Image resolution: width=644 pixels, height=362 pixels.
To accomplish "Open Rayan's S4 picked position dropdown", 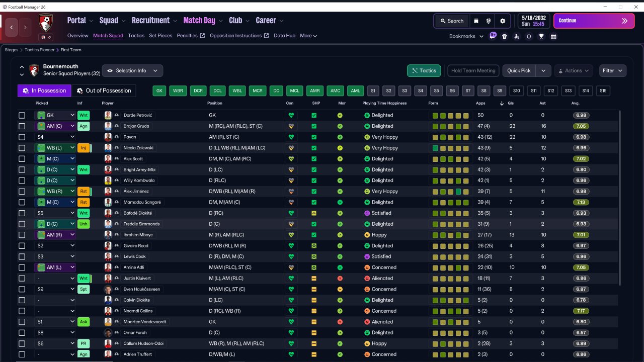I will [55, 137].
